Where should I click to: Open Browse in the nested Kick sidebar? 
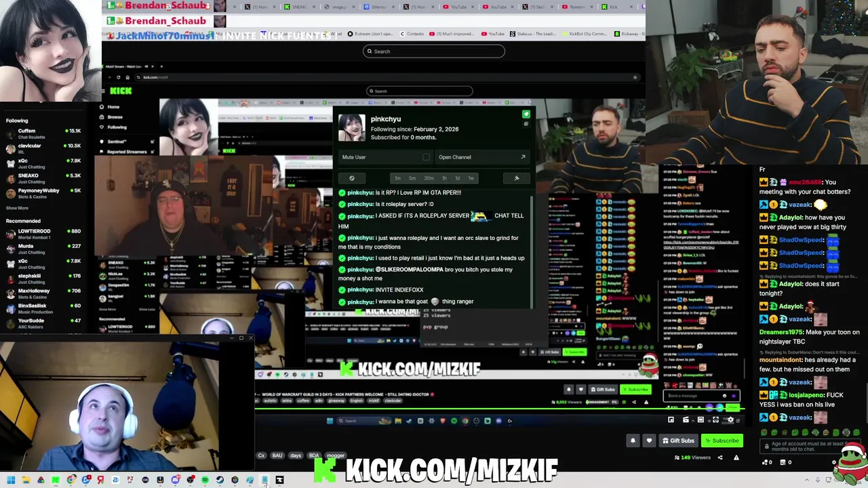[x=111, y=117]
